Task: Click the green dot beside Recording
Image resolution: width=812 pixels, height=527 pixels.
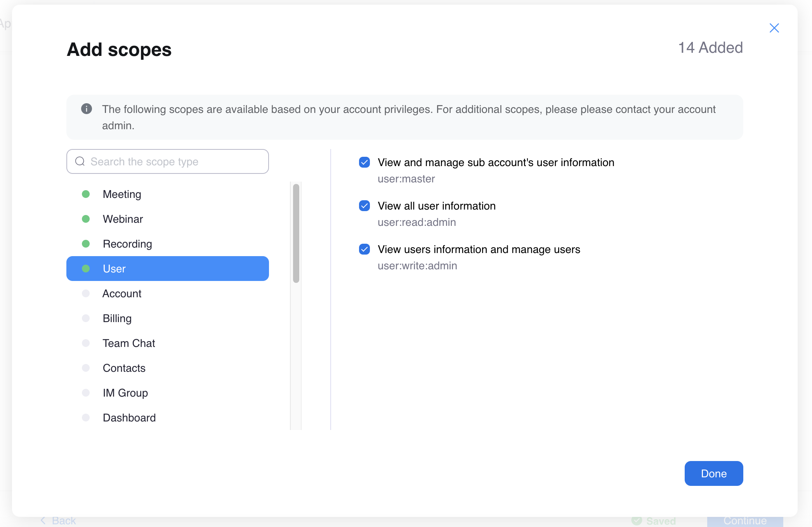Action: (86, 244)
